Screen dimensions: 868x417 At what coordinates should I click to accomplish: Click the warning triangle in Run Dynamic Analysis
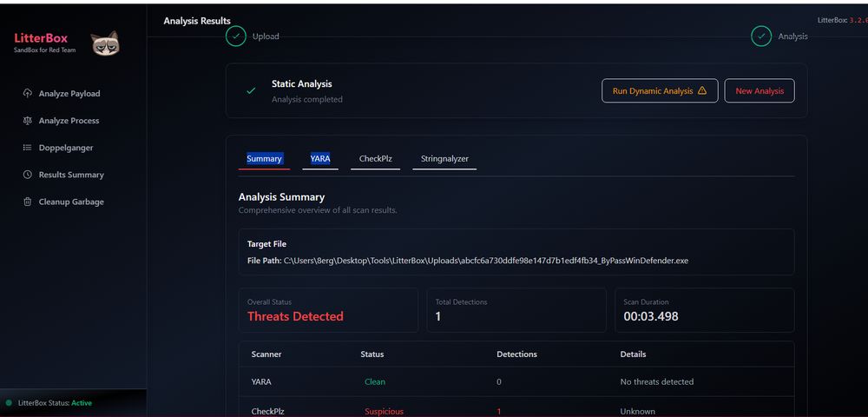[702, 90]
